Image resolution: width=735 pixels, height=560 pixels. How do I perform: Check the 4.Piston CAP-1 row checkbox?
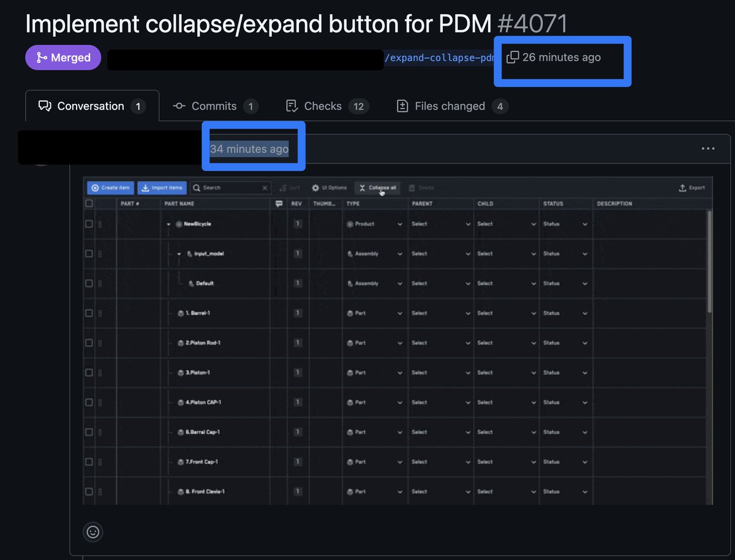tap(89, 403)
